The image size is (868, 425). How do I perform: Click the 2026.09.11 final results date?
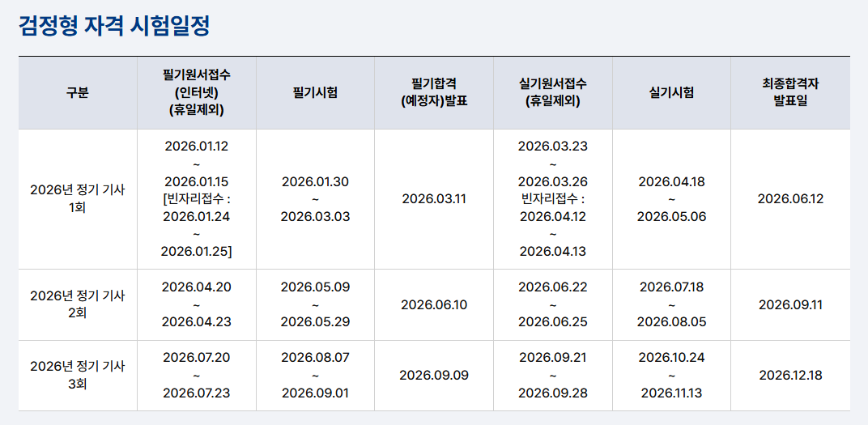click(790, 305)
